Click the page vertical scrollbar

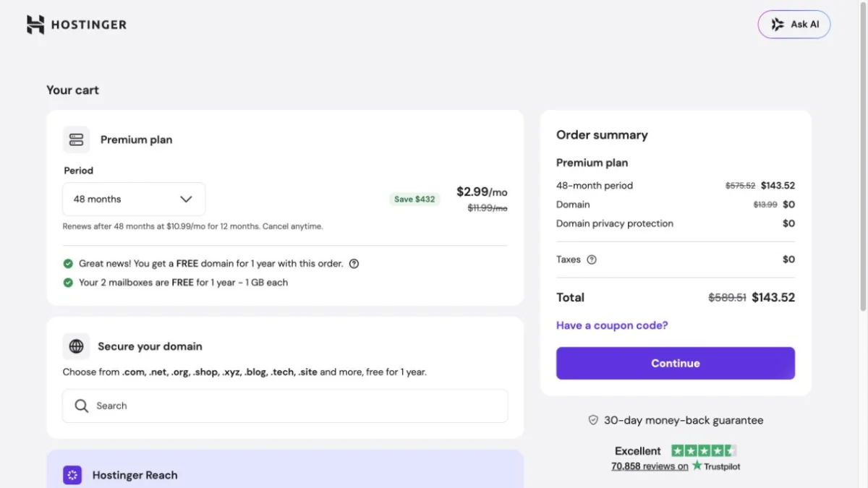point(863,155)
